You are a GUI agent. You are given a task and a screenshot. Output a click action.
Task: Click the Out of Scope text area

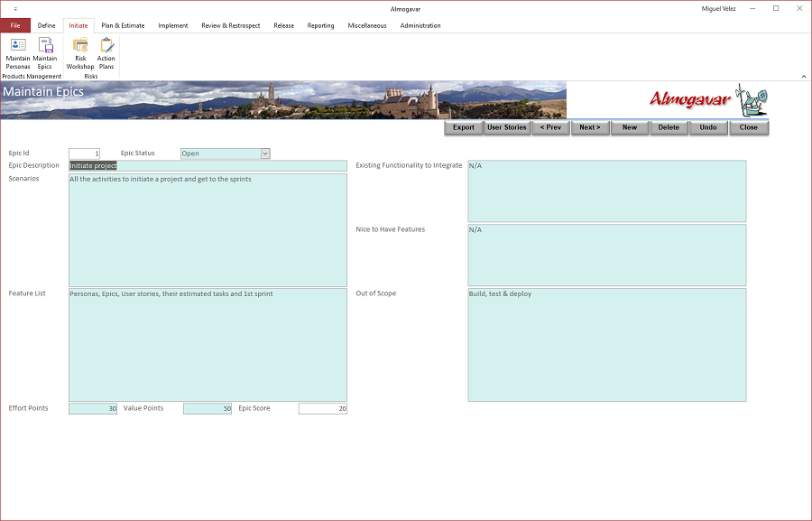(607, 345)
